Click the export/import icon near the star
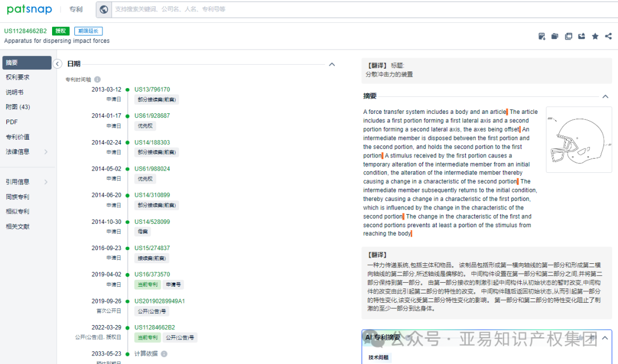The width and height of the screenshot is (618, 364). [581, 35]
